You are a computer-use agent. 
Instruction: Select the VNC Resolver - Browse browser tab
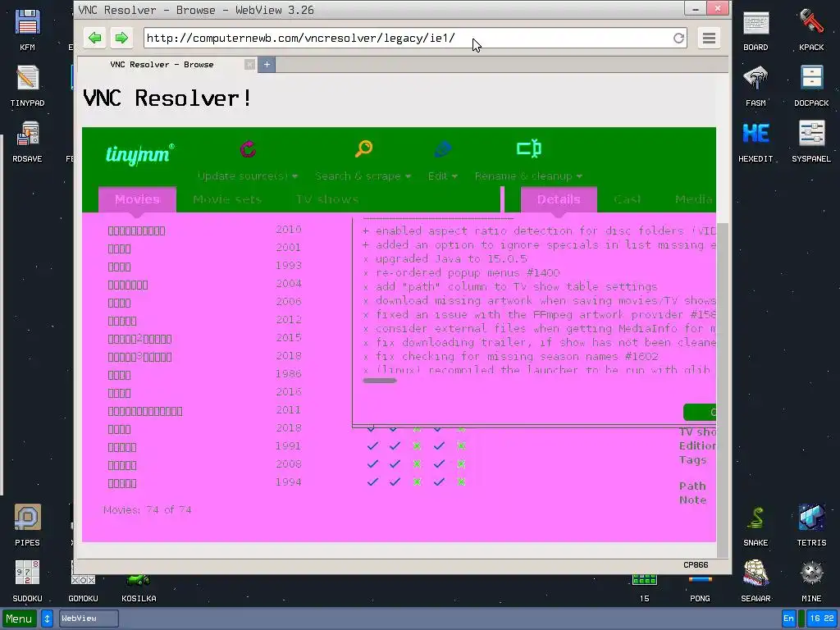coord(162,64)
